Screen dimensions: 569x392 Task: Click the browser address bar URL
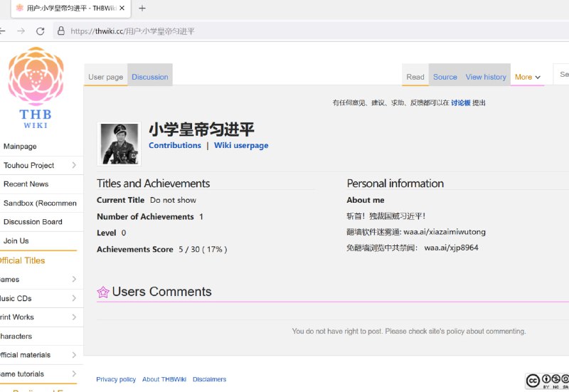tap(133, 31)
